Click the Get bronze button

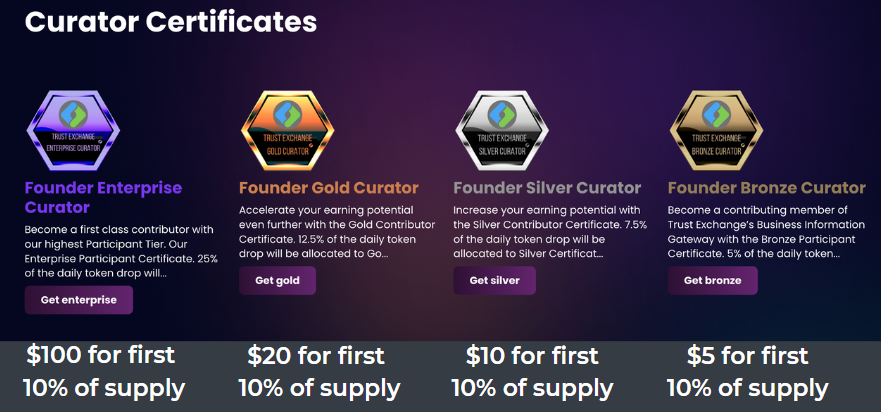tap(712, 280)
